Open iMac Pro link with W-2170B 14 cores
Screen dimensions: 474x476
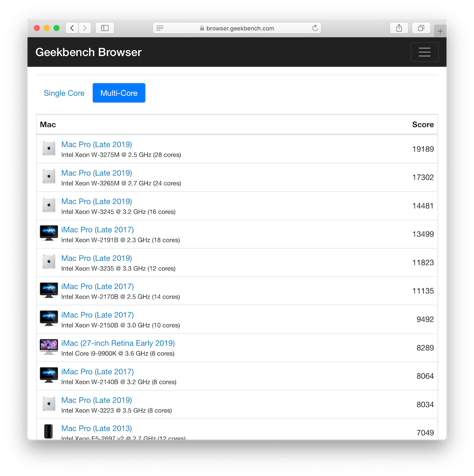click(97, 287)
